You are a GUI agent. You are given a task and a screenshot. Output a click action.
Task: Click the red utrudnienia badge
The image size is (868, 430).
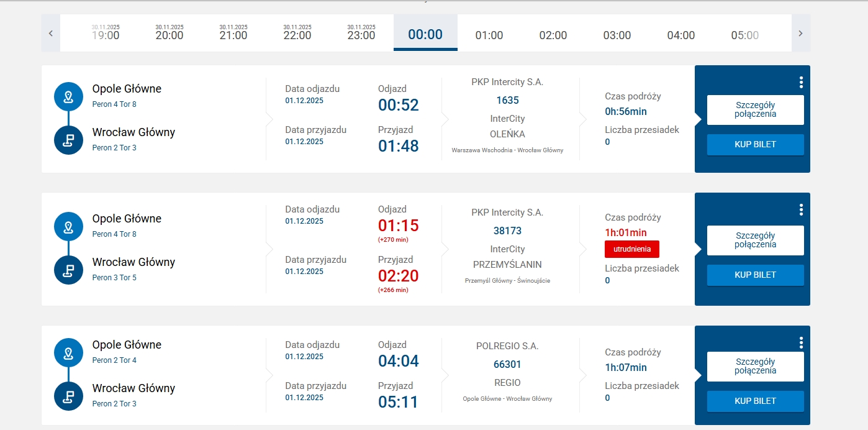(x=631, y=249)
